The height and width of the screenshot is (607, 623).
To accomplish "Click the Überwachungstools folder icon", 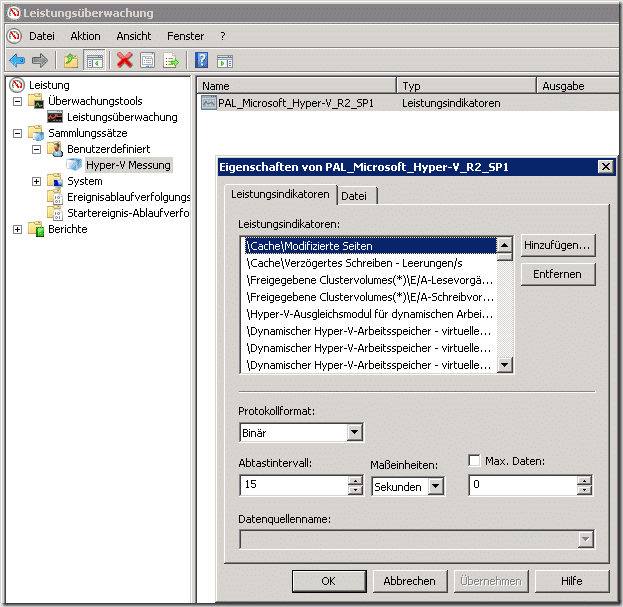I will tap(36, 101).
